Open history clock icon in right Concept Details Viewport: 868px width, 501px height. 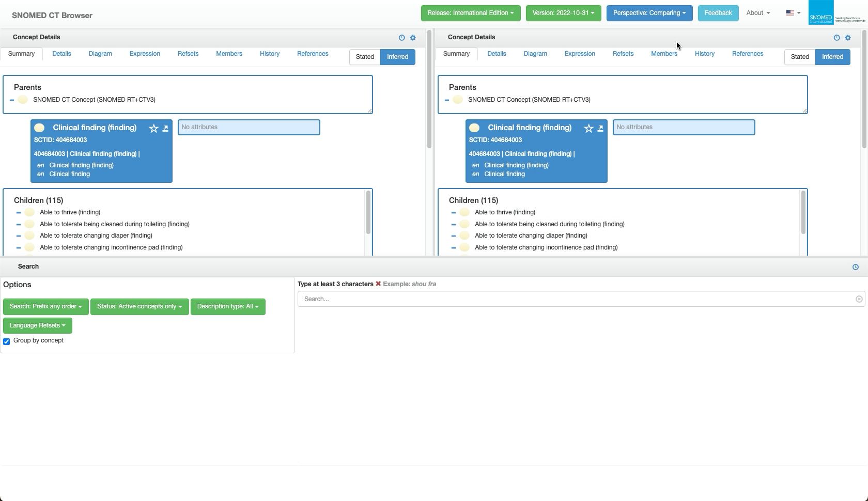point(836,38)
